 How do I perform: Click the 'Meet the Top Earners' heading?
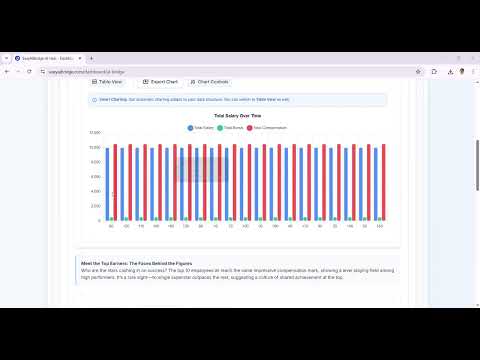coord(136,263)
